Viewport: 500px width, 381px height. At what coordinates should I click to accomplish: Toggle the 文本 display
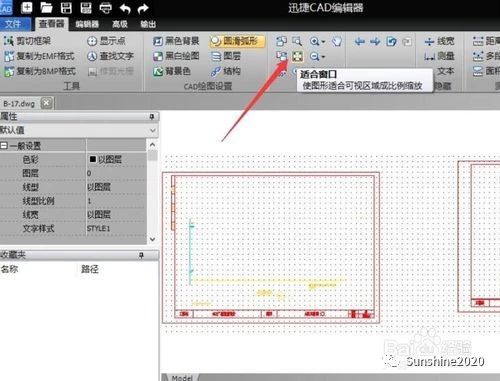pyautogui.click(x=445, y=71)
